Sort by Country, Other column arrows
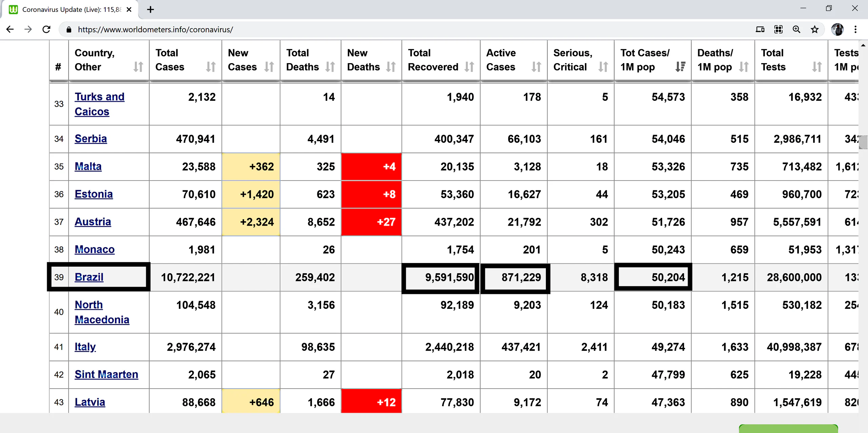This screenshot has height=433, width=868. point(138,67)
